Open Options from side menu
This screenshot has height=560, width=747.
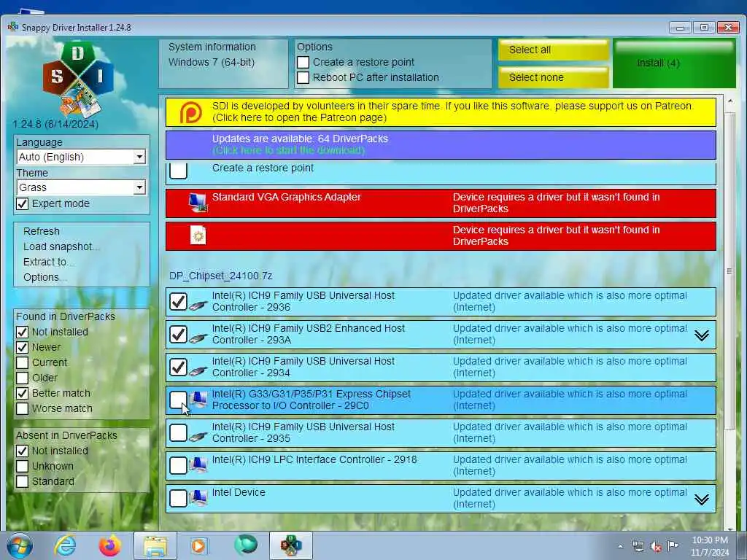(44, 277)
